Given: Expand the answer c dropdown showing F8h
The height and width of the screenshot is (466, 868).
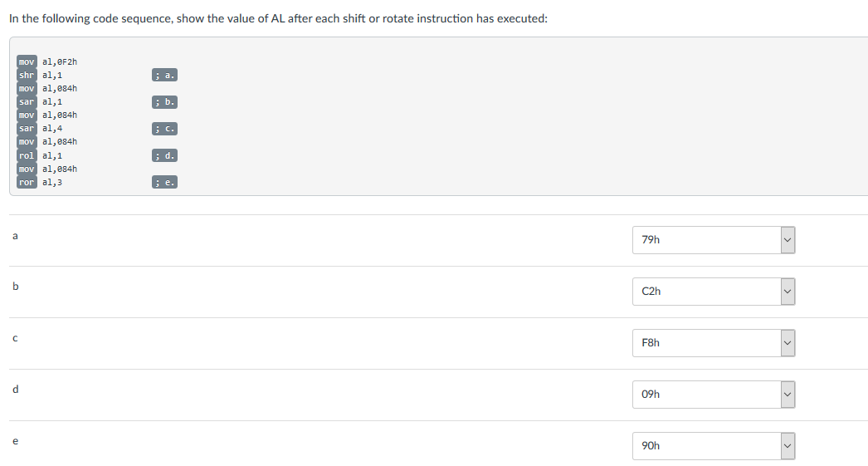Looking at the screenshot, I should click(x=713, y=343).
